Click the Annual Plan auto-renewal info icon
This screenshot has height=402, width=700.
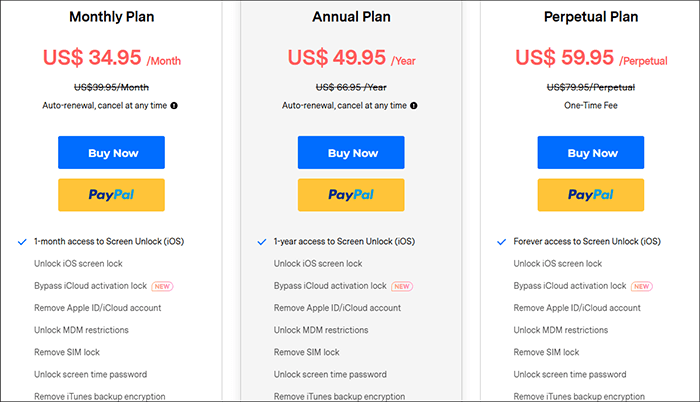coord(414,106)
